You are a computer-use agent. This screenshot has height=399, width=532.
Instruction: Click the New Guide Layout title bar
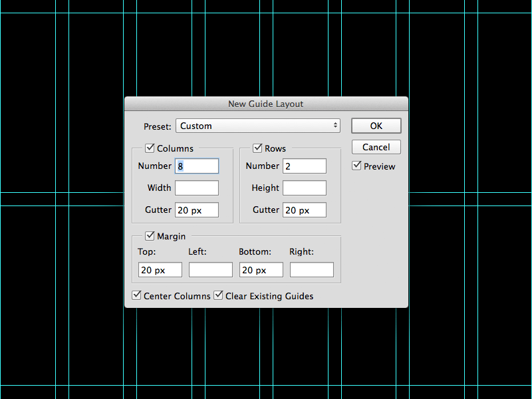(266, 104)
